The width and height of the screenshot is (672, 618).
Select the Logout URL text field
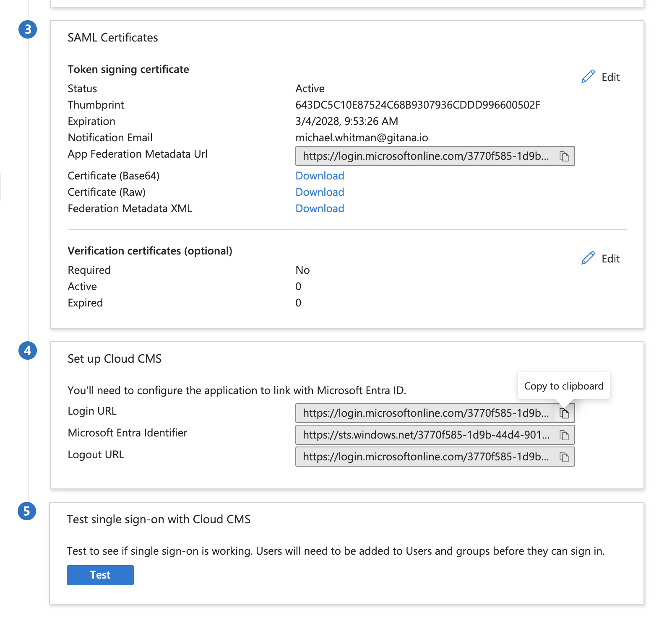point(435,457)
